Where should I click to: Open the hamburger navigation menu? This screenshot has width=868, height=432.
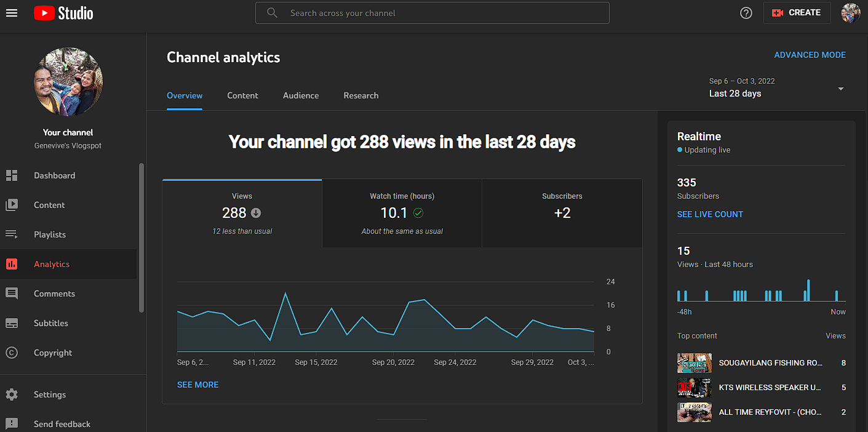pyautogui.click(x=12, y=12)
